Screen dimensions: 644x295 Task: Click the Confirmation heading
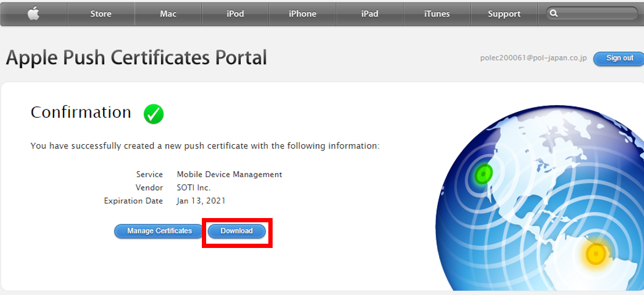tap(81, 112)
